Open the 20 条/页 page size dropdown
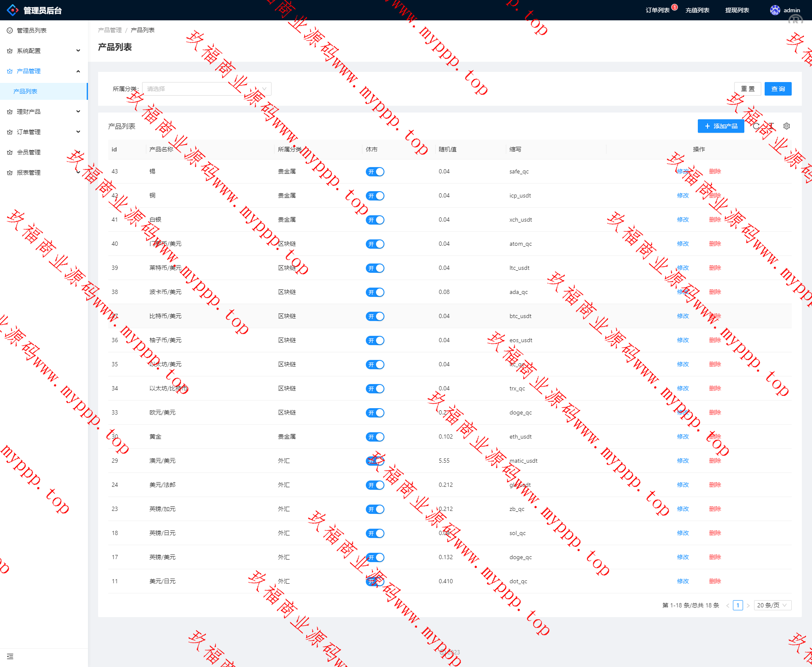Viewport: 812px width, 667px height. coord(772,605)
